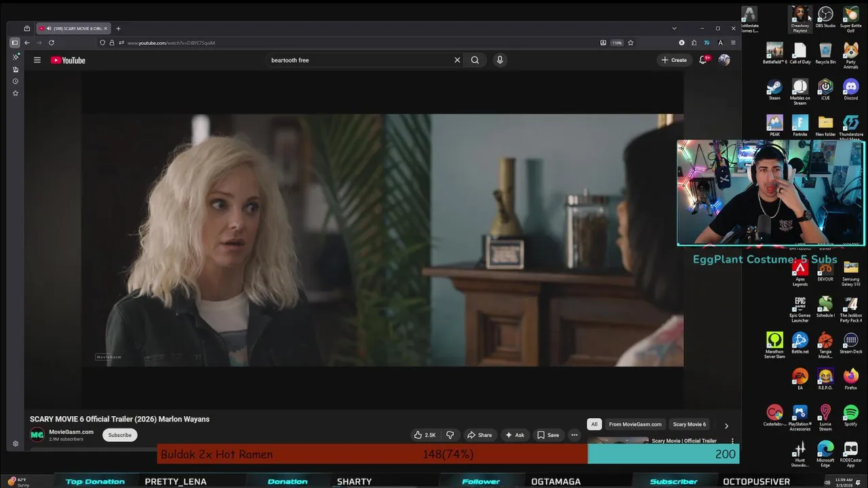The height and width of the screenshot is (488, 868).
Task: Open options for Scary Movie Official Trailer suggestion
Action: point(732,441)
